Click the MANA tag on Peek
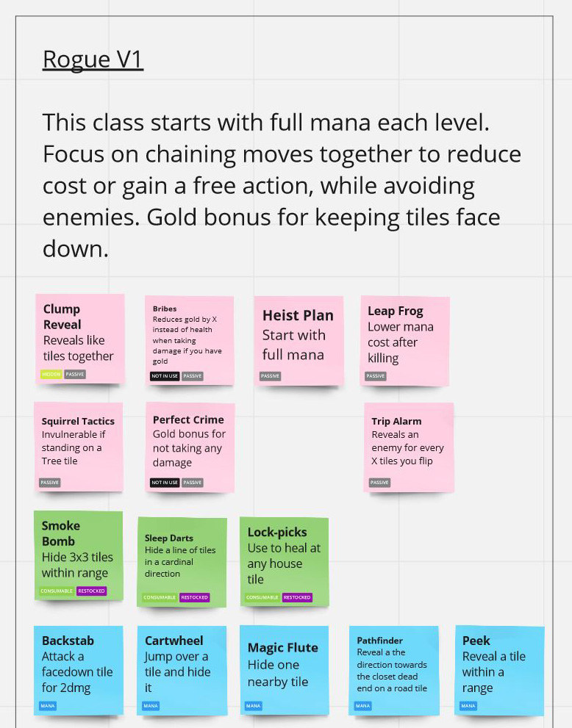This screenshot has width=572, height=728. pos(468,706)
